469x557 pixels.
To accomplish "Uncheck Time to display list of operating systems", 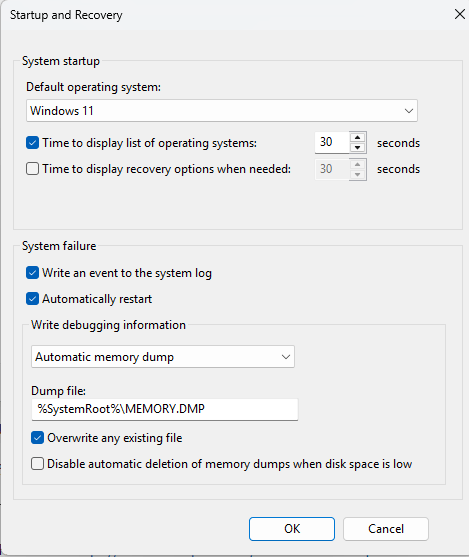I will tap(32, 143).
